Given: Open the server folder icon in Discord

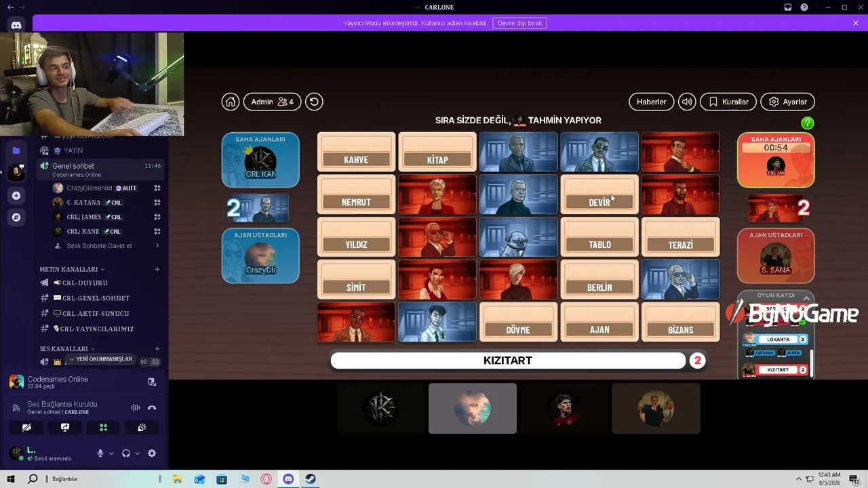Looking at the screenshot, I should tap(16, 150).
